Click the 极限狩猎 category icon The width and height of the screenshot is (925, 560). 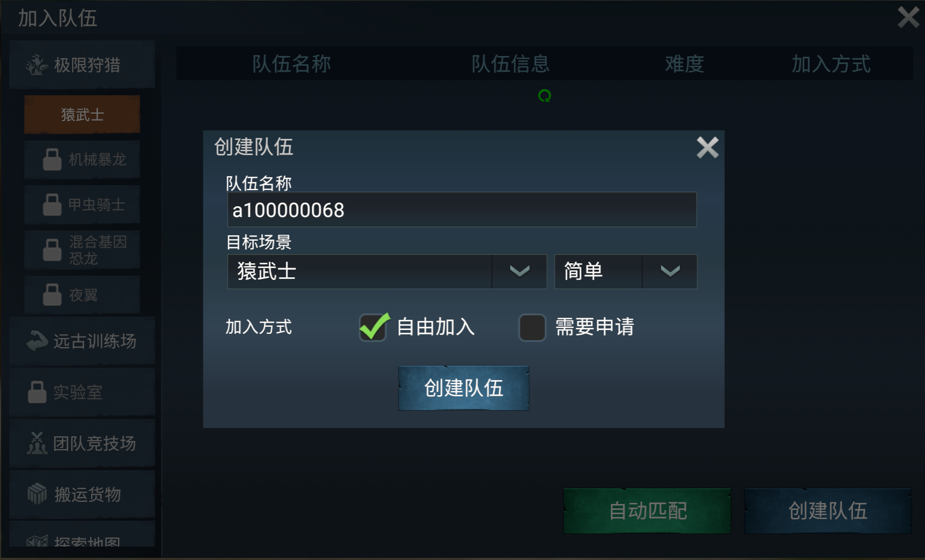pyautogui.click(x=37, y=65)
